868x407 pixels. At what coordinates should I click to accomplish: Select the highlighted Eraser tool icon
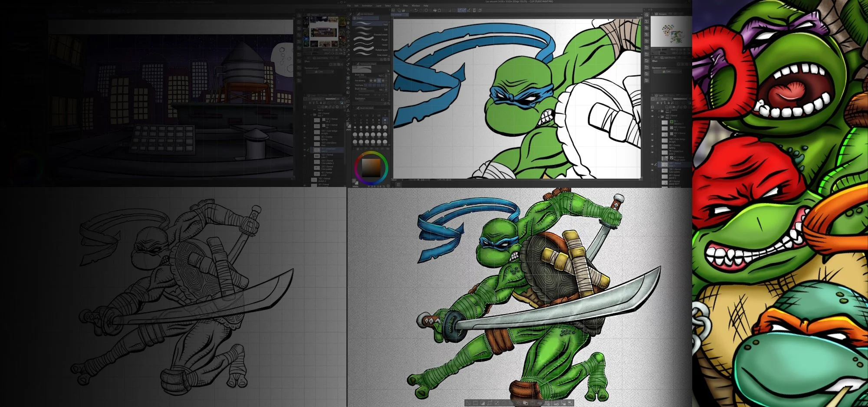coord(348,78)
